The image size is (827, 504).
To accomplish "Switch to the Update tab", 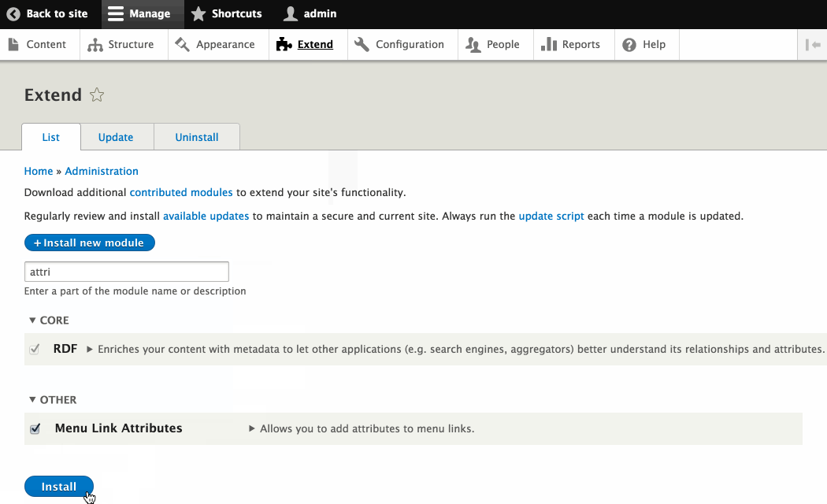I will click(x=116, y=137).
